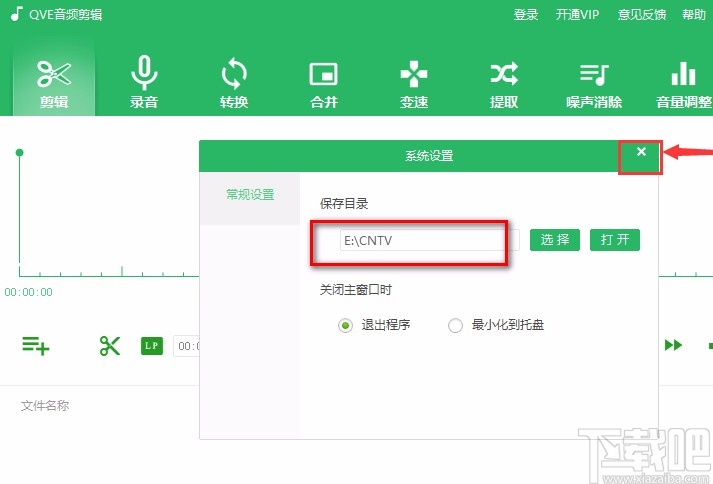The height and width of the screenshot is (484, 713).
Task: Select the 退出程序 radio option
Action: point(345,325)
